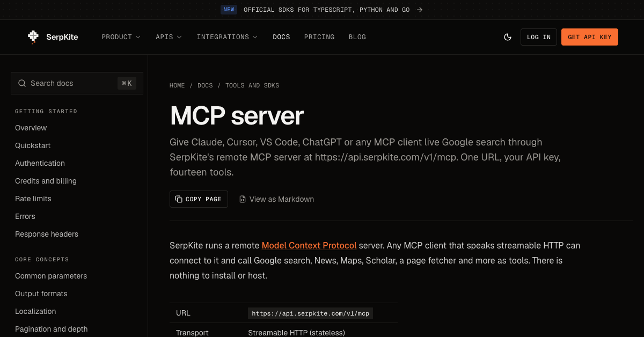This screenshot has height=337, width=644.
Task: Open the Response headers sidebar page
Action: 47,234
